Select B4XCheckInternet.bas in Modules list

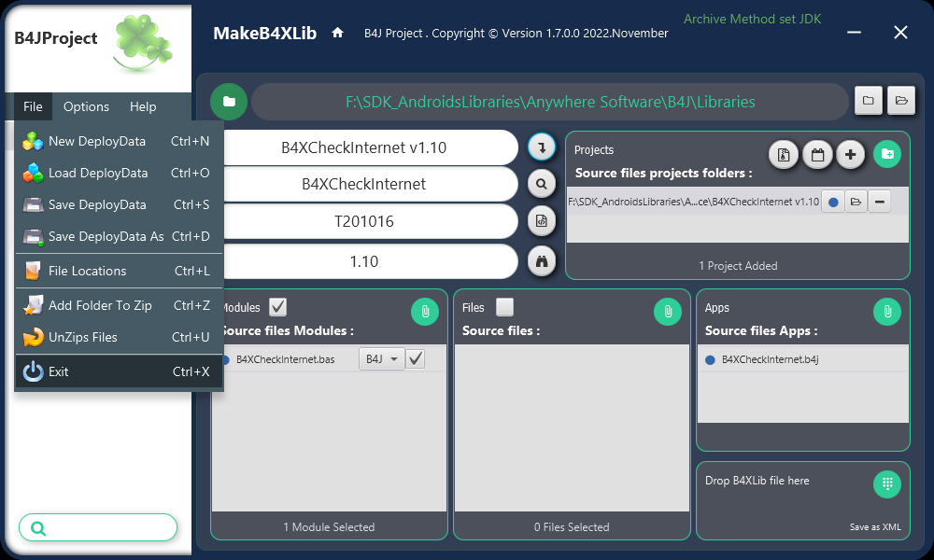point(285,359)
